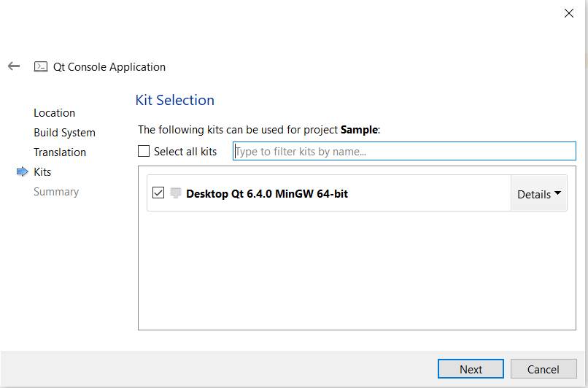
Task: Open the Location step in the sidebar
Action: coord(54,113)
